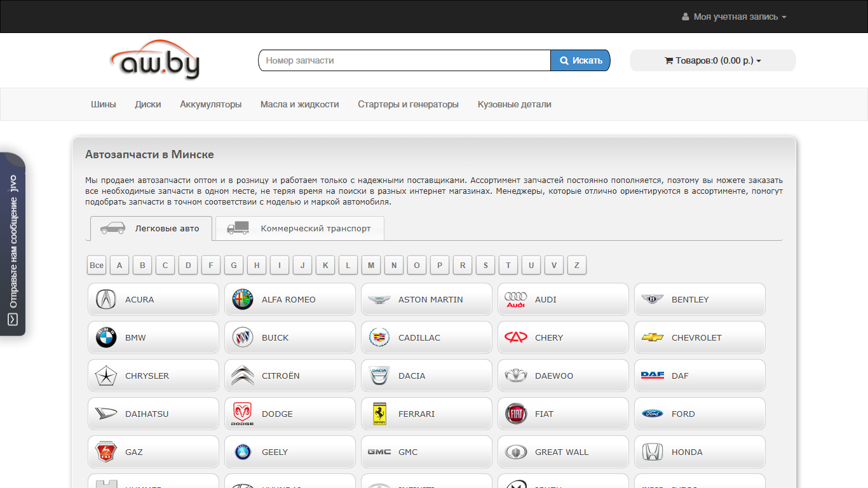Click the Honda brand logo
The image size is (868, 488).
click(x=653, y=452)
